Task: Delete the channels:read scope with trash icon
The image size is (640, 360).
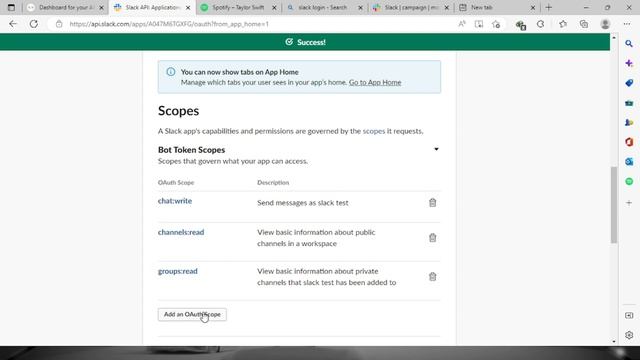Action: [432, 238]
